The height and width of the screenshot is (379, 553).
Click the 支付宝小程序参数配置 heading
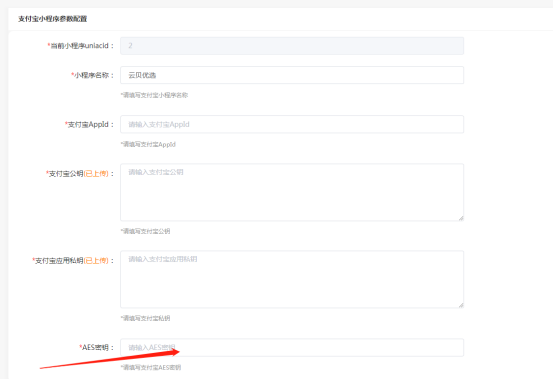pyautogui.click(x=53, y=19)
